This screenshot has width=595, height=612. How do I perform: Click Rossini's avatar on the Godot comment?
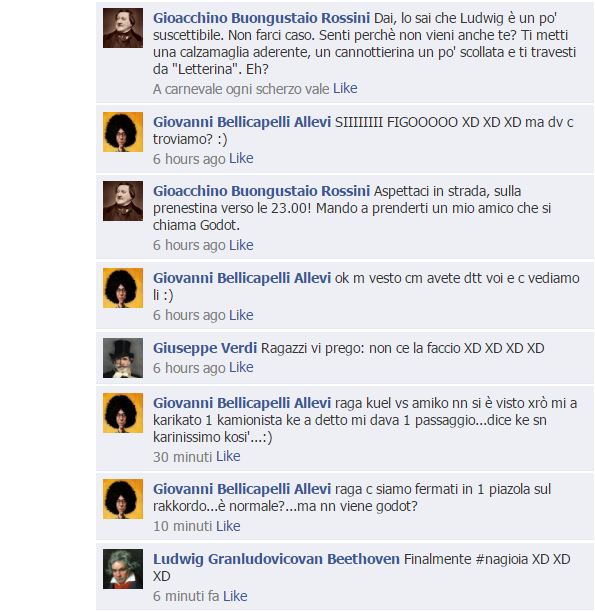[123, 201]
